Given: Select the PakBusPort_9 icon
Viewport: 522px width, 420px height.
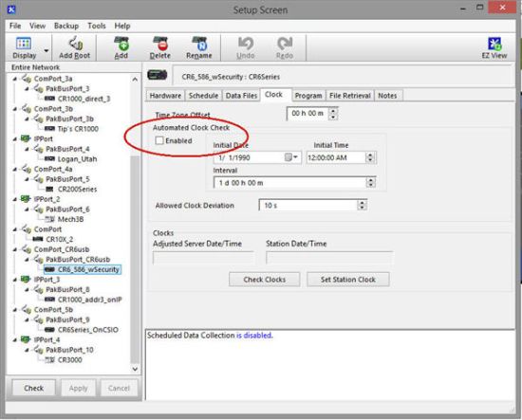Looking at the screenshot, I should (x=38, y=320).
